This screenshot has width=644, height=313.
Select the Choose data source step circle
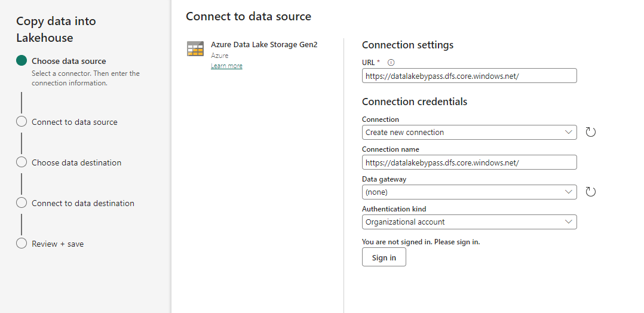point(22,60)
